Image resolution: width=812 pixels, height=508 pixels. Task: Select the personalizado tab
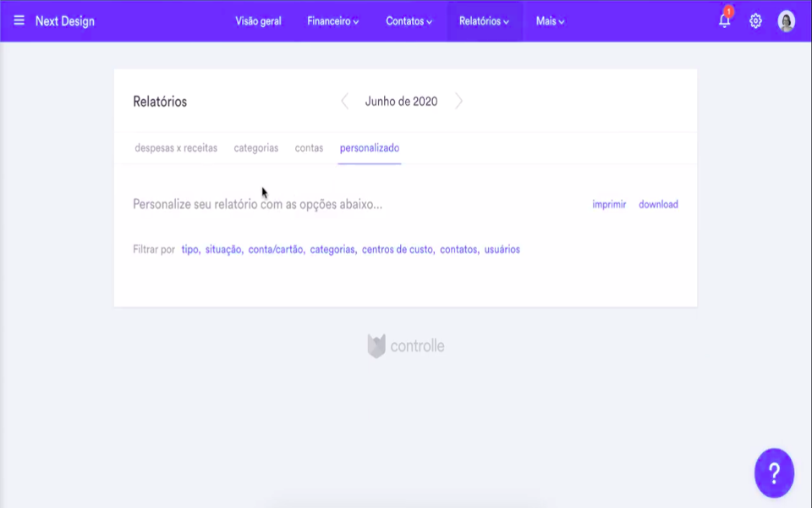tap(370, 147)
